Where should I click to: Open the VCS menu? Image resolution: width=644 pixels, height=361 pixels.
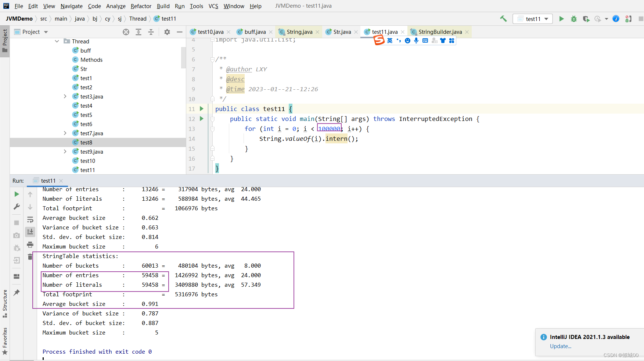tap(213, 6)
